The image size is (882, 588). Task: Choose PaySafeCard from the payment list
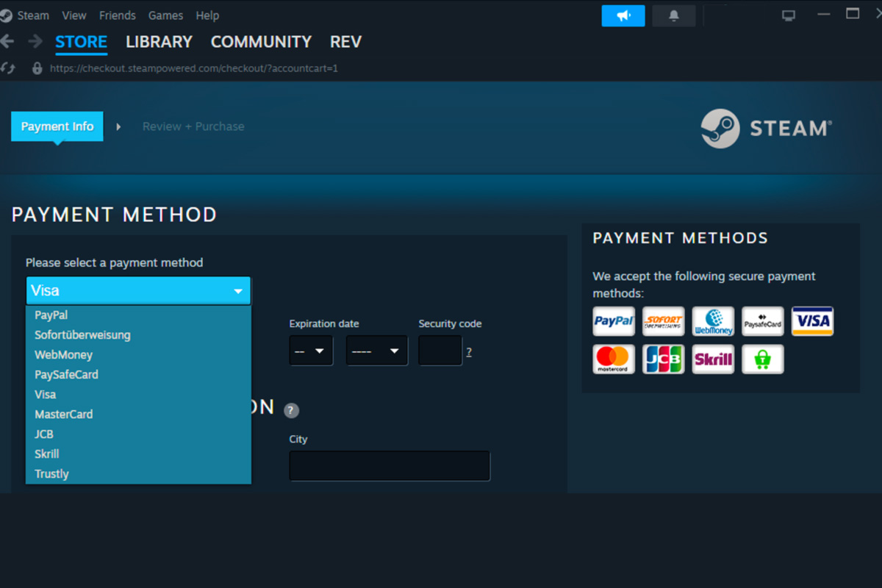click(138, 374)
